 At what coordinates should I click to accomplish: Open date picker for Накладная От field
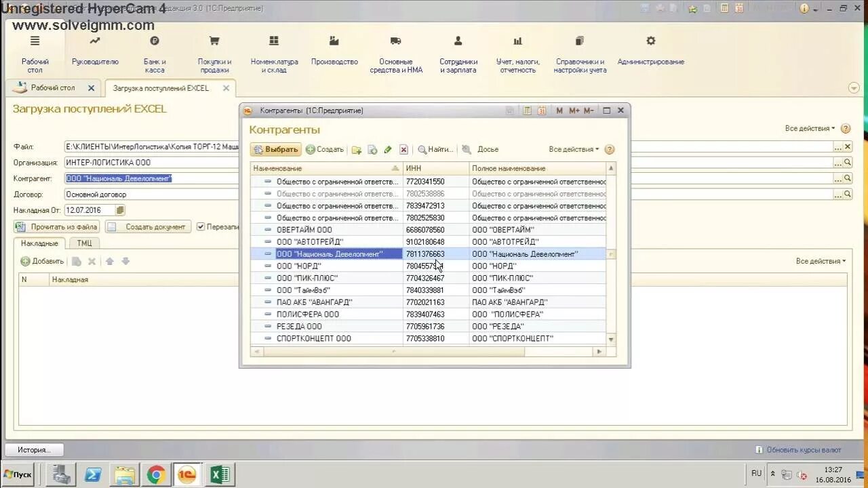coord(120,210)
